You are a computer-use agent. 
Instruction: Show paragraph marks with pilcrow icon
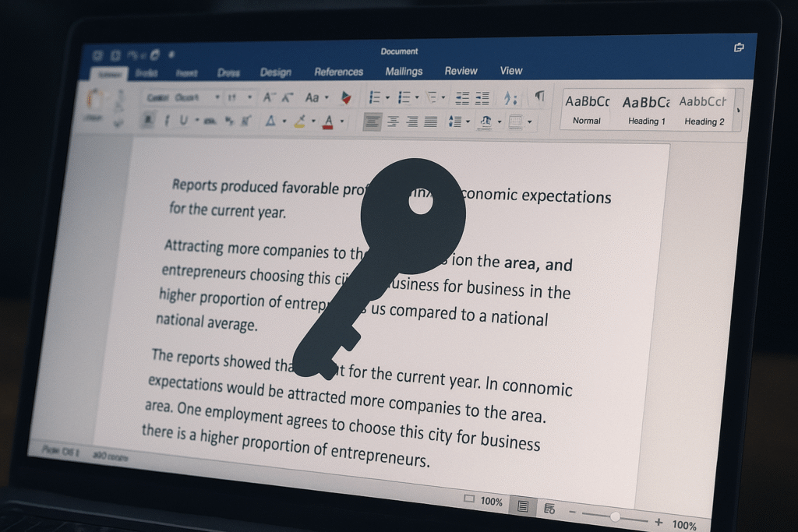539,97
